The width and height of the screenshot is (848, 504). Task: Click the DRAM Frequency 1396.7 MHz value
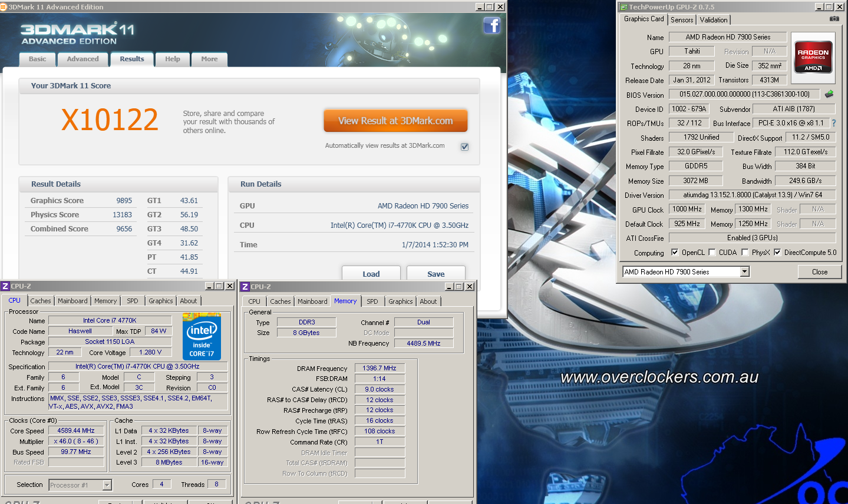click(x=380, y=368)
